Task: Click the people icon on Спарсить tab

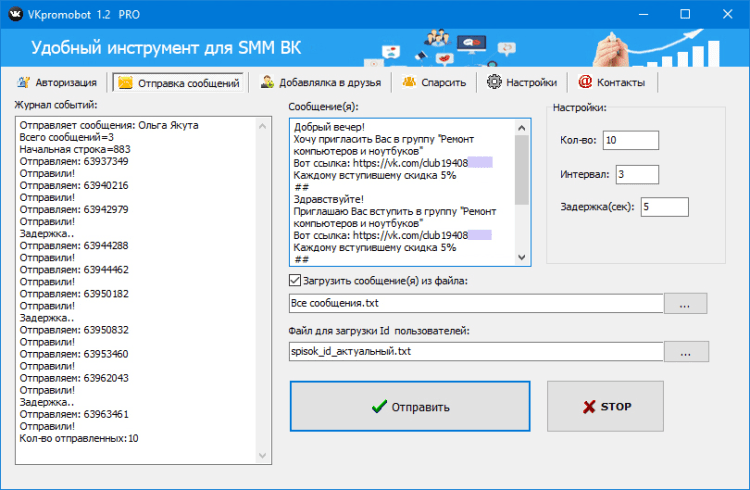Action: coord(409,83)
